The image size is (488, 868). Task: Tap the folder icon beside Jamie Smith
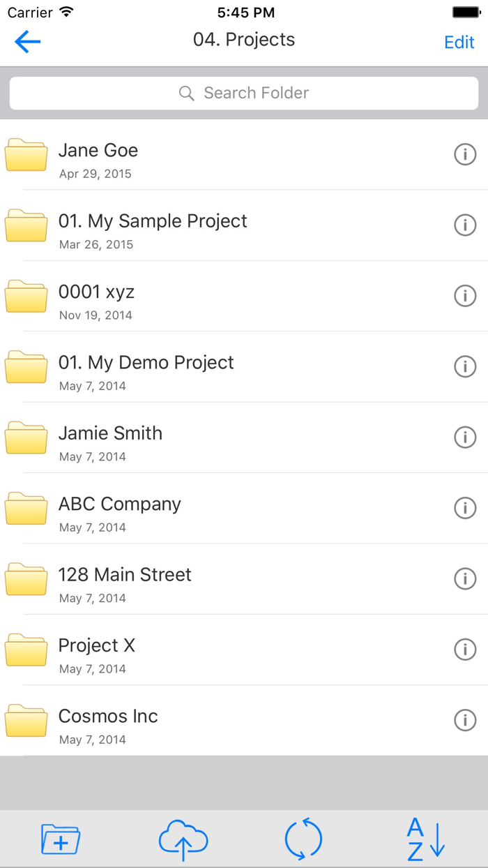26,437
